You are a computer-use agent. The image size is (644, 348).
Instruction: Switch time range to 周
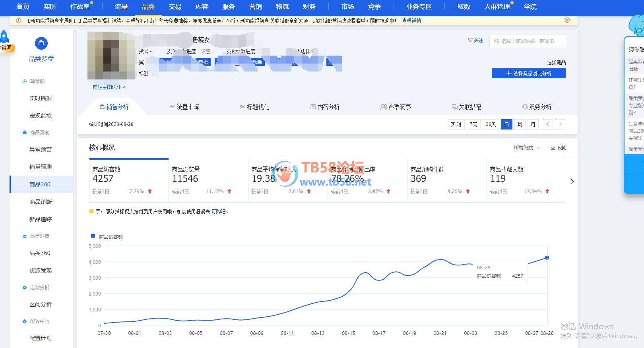[520, 124]
